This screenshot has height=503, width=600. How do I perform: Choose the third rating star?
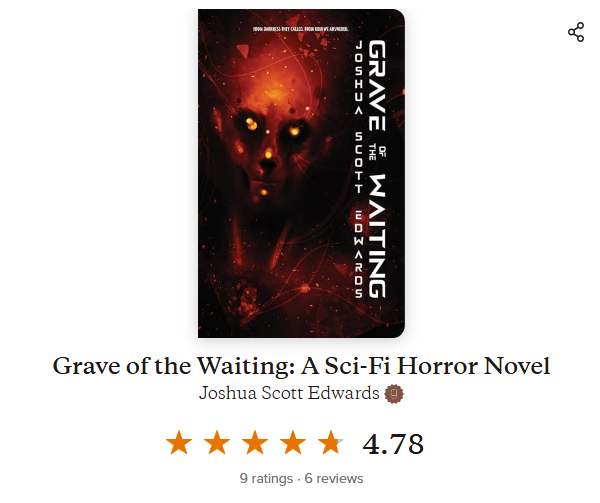(255, 443)
